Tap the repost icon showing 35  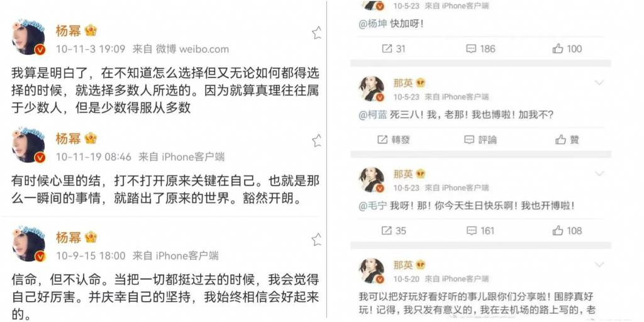tap(394, 231)
